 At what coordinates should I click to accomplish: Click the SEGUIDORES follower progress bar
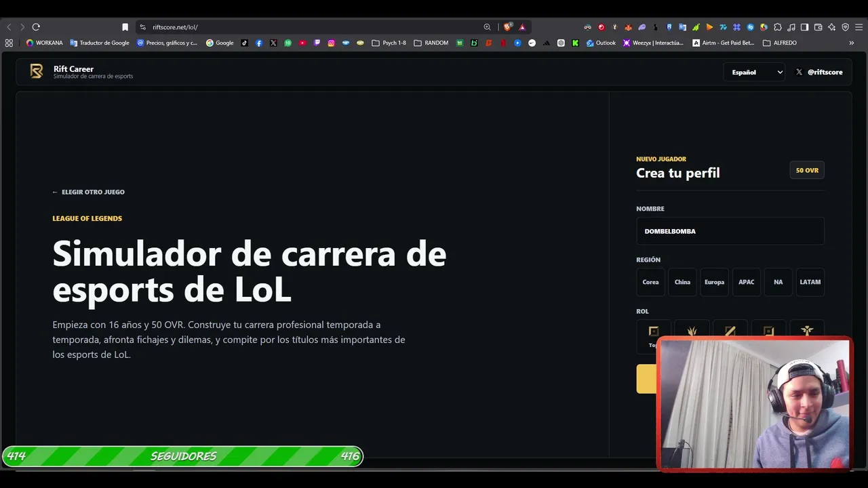pos(182,456)
